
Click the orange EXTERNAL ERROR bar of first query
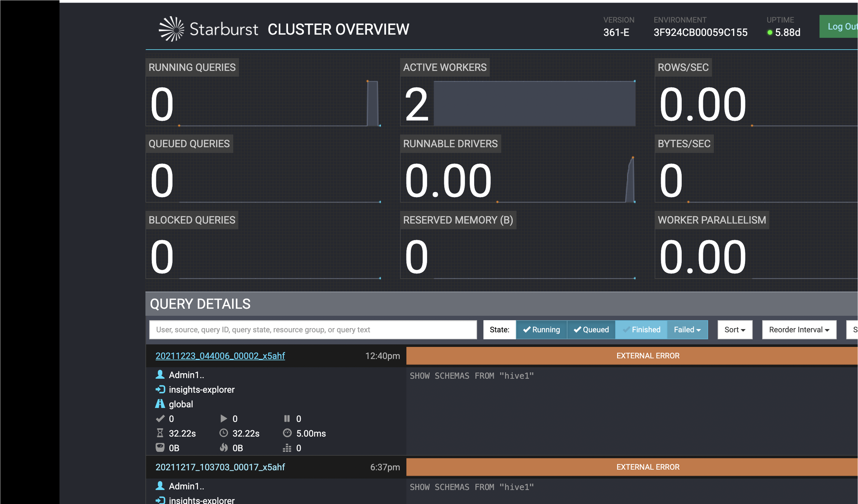click(x=632, y=356)
